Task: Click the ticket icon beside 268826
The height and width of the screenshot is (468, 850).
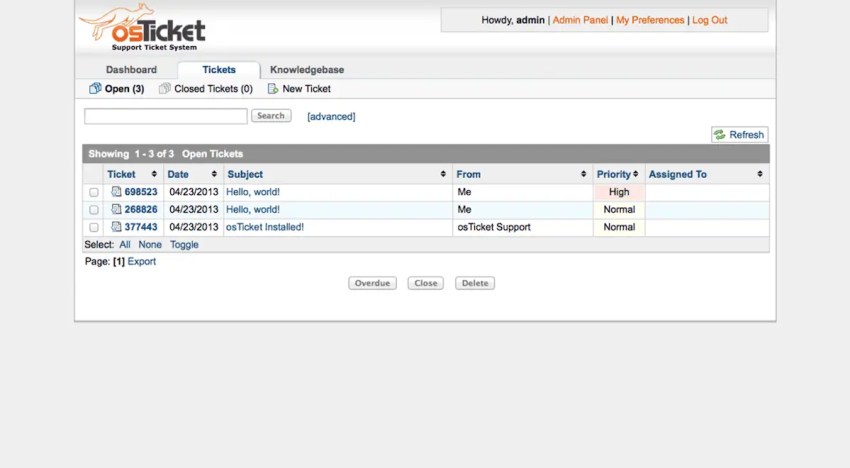Action: tap(116, 209)
